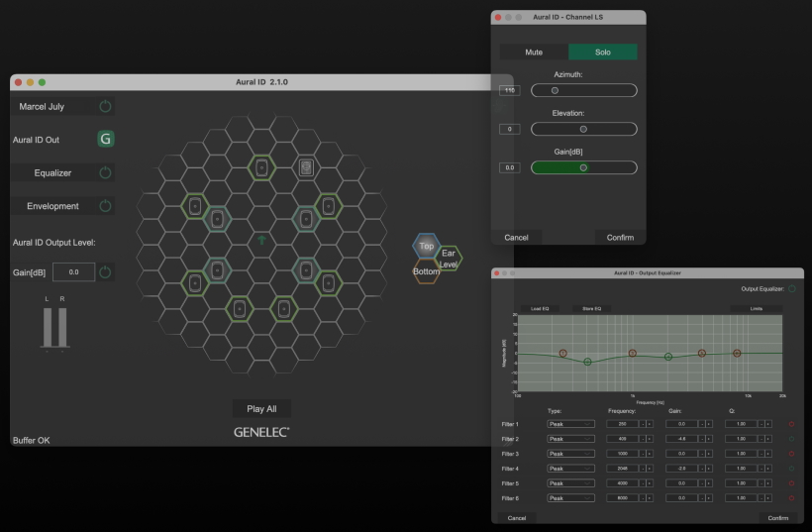The image size is (812, 532).
Task: Enable Filter 3 with its red power icon
Action: point(791,454)
